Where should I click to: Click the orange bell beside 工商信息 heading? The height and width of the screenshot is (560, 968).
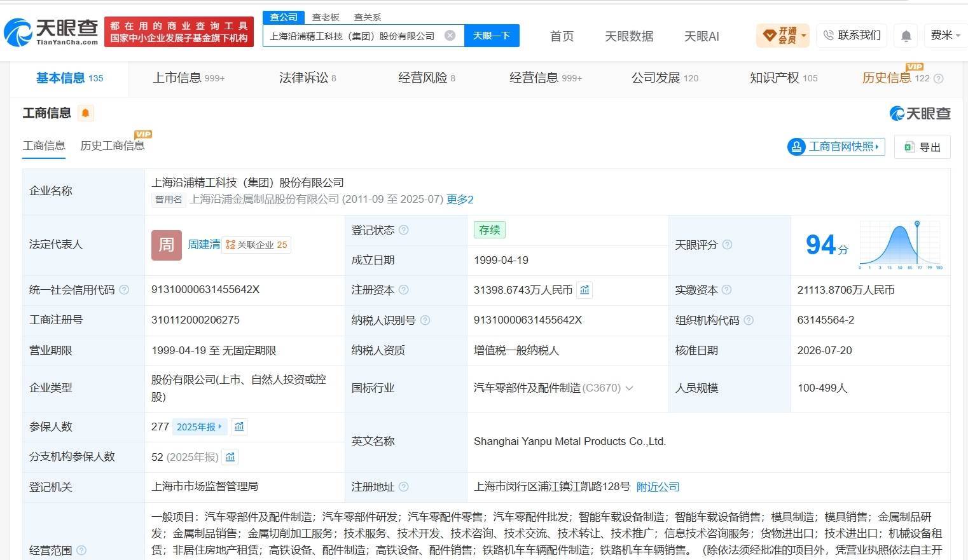(85, 113)
